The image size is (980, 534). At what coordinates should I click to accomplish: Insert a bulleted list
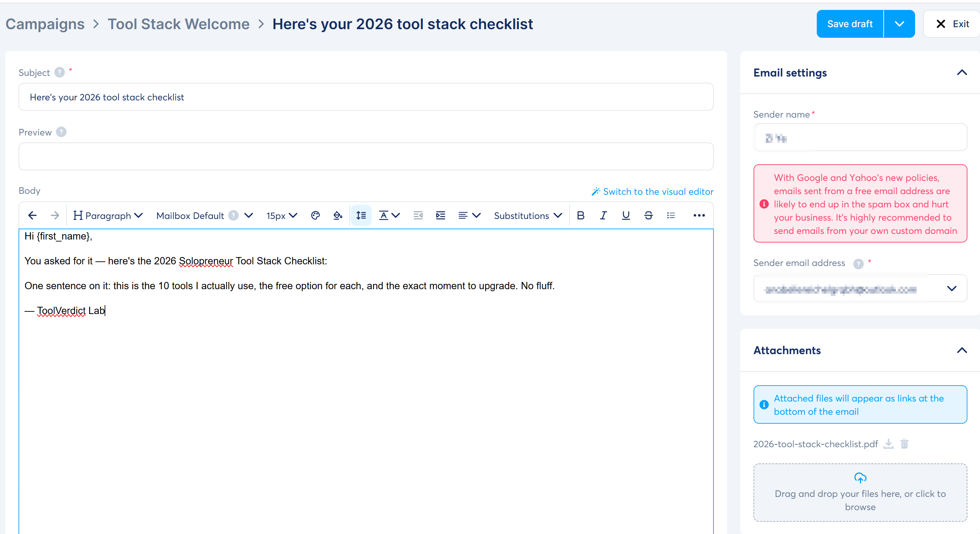click(671, 215)
